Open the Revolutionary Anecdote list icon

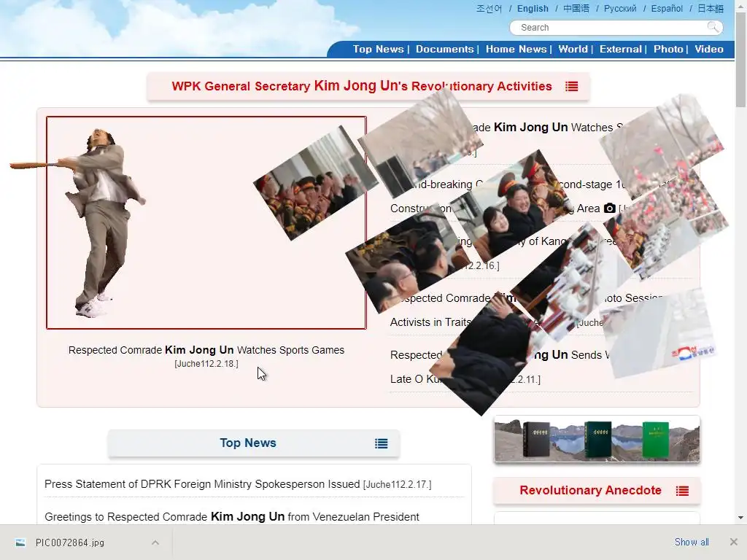point(682,491)
